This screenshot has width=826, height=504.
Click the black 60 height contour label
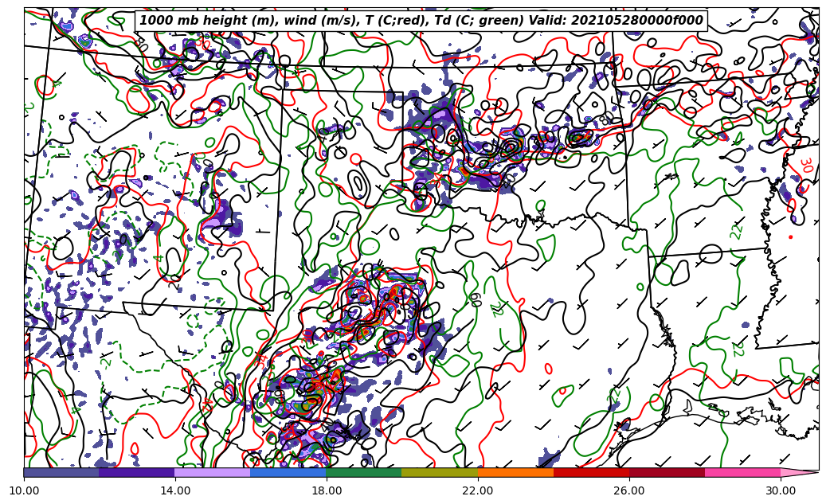[476, 299]
